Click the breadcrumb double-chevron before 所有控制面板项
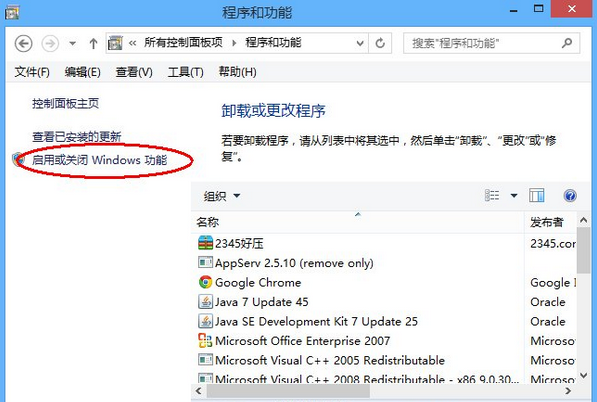The image size is (597, 402). point(132,43)
